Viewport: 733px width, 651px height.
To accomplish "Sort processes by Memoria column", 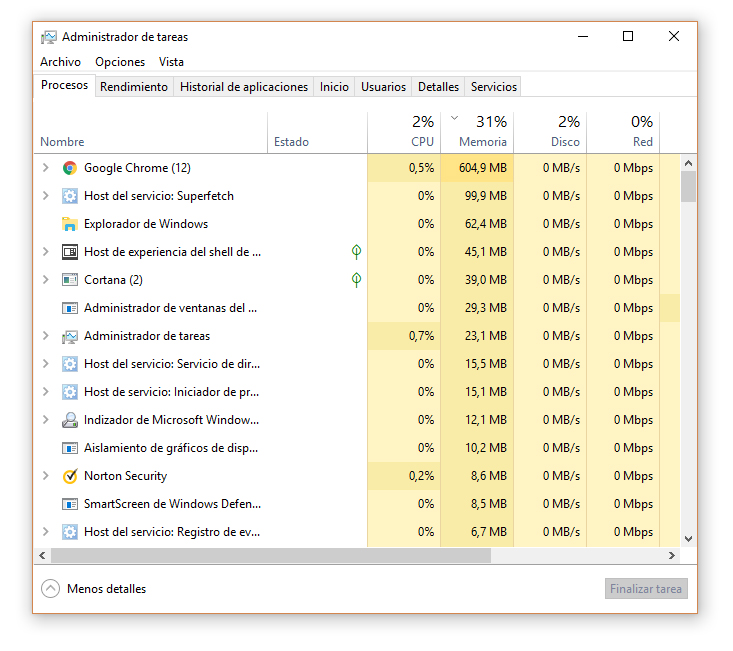I will click(x=477, y=133).
